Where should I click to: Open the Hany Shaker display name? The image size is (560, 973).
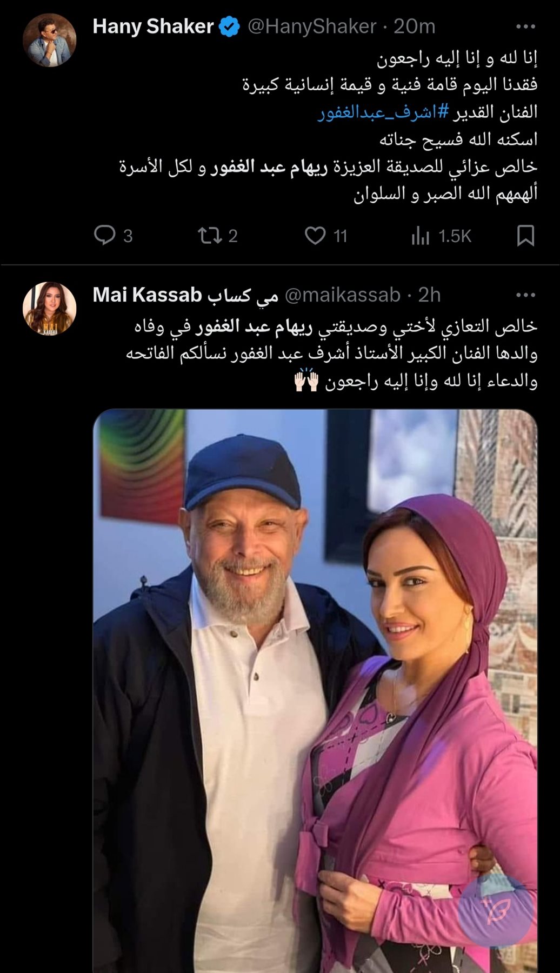click(x=154, y=26)
